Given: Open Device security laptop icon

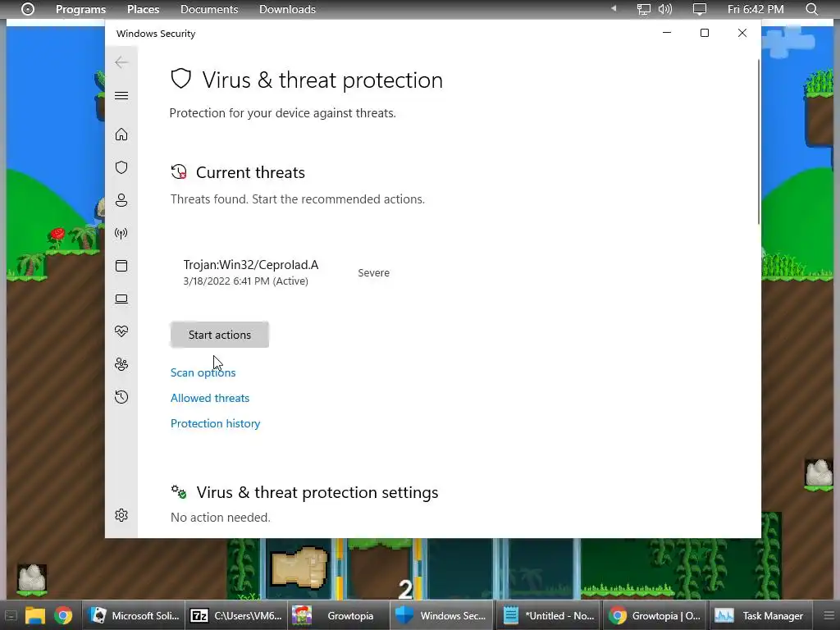Looking at the screenshot, I should click(x=121, y=299).
